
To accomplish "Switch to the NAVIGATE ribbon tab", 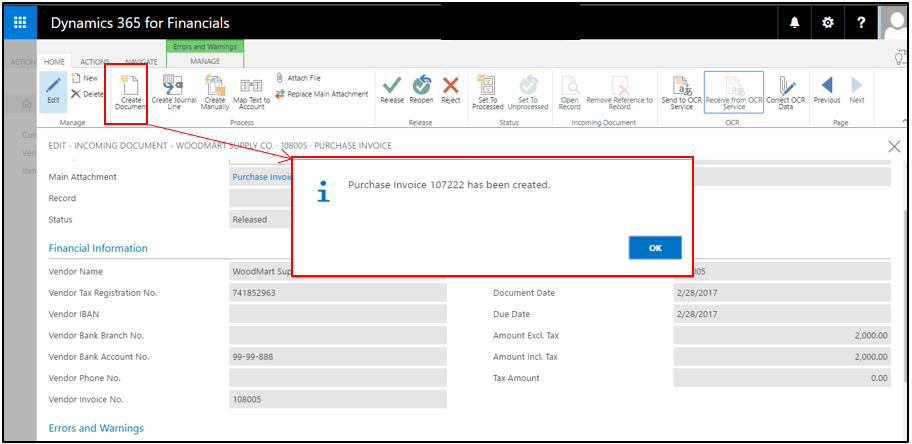I will click(141, 61).
